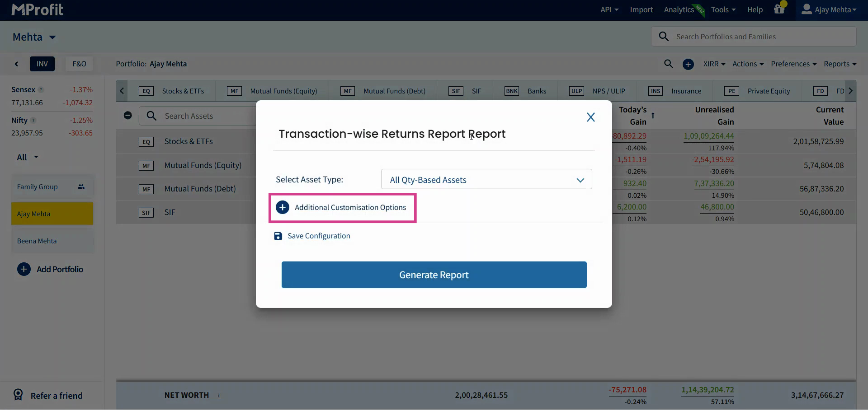Go back using the left arrow beside INV
This screenshot has height=410, width=868.
pyautogui.click(x=16, y=64)
